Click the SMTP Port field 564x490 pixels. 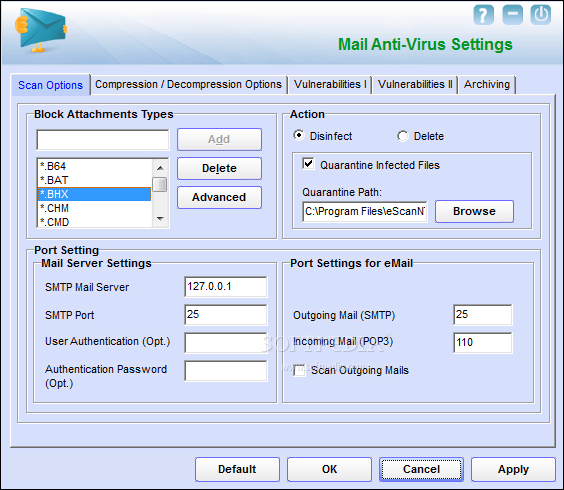click(226, 315)
